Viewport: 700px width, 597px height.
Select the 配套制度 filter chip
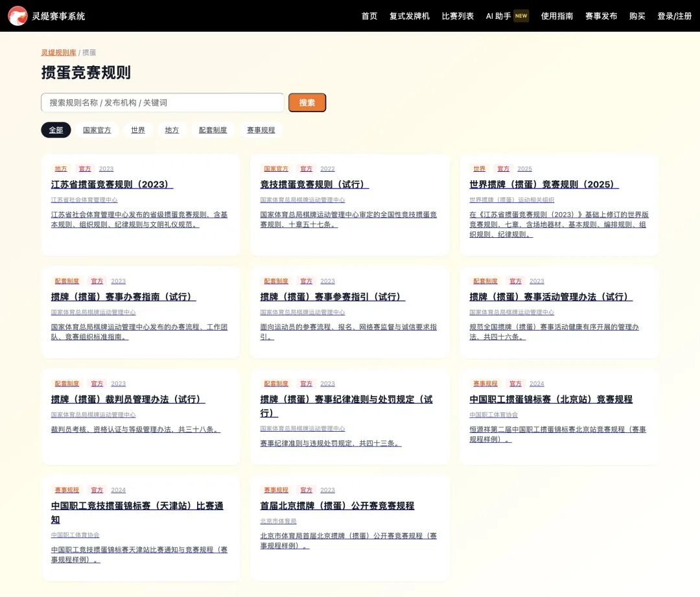213,130
